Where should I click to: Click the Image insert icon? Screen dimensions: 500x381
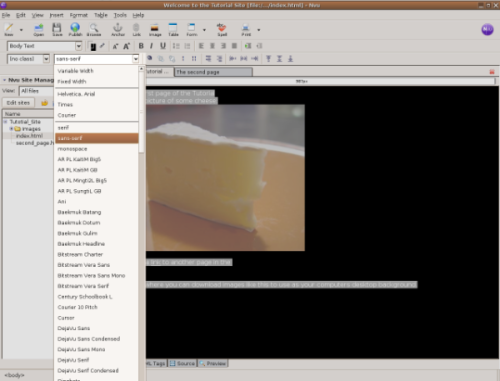point(155,29)
